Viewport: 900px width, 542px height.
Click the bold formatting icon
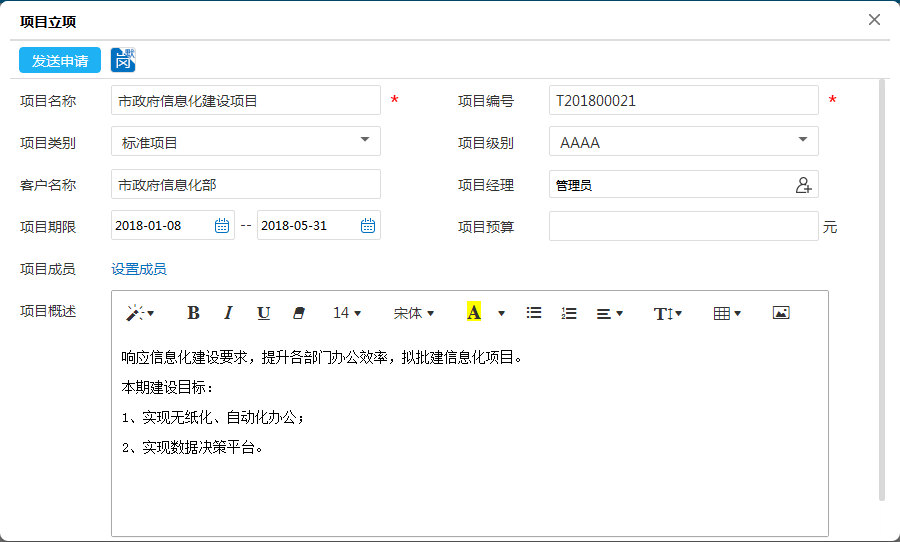[x=194, y=313]
